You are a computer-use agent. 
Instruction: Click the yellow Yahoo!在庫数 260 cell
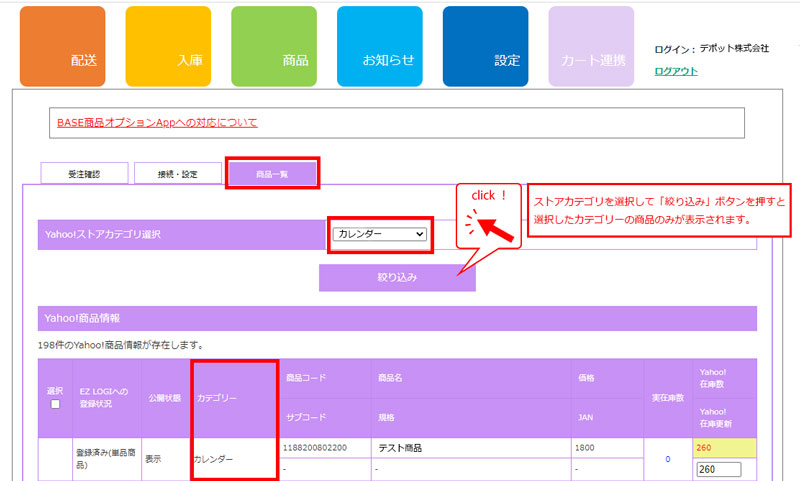pos(726,448)
